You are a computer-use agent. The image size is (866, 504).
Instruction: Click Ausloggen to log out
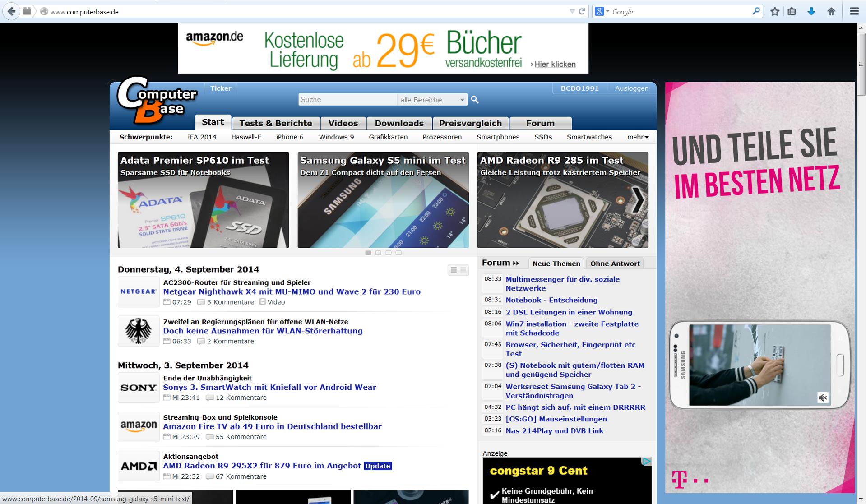coord(631,88)
